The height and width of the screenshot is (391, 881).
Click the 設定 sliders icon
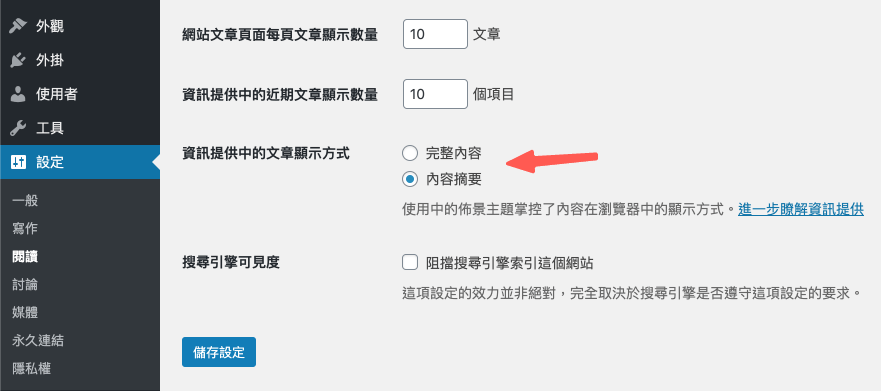click(19, 162)
